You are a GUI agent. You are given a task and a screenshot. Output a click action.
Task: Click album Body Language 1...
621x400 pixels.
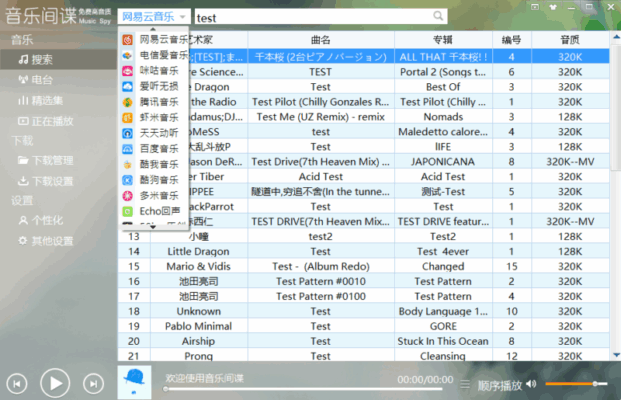(x=443, y=311)
